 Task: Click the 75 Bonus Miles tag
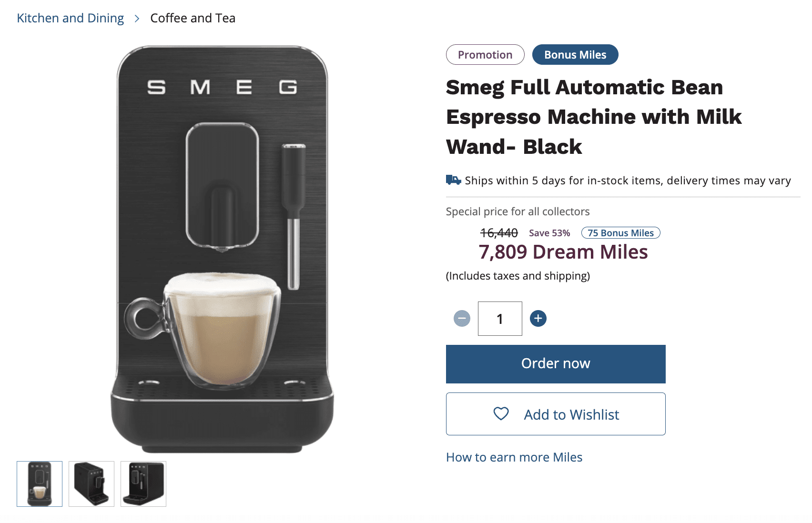(620, 233)
